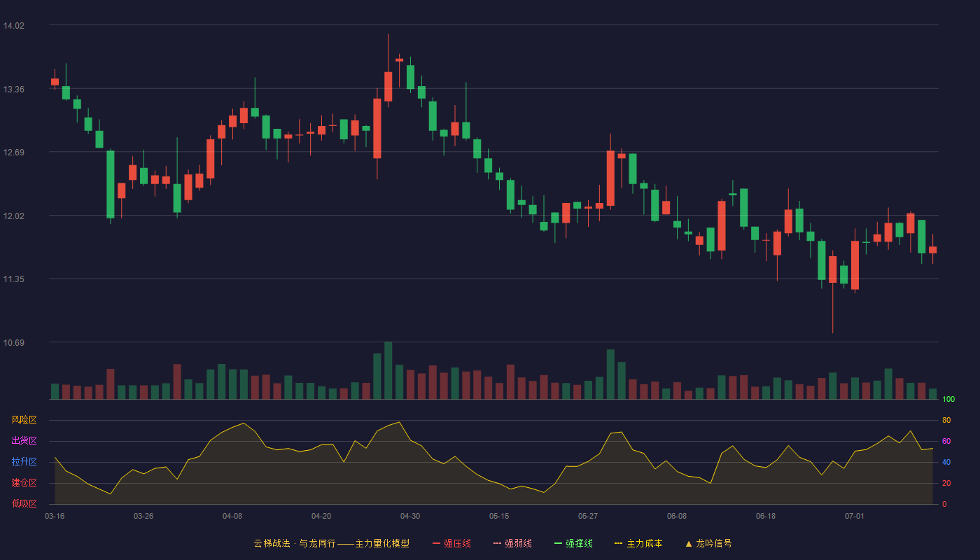This screenshot has width=980, height=560.
Task: Click the 12.69 price axis label
Action: (x=13, y=153)
